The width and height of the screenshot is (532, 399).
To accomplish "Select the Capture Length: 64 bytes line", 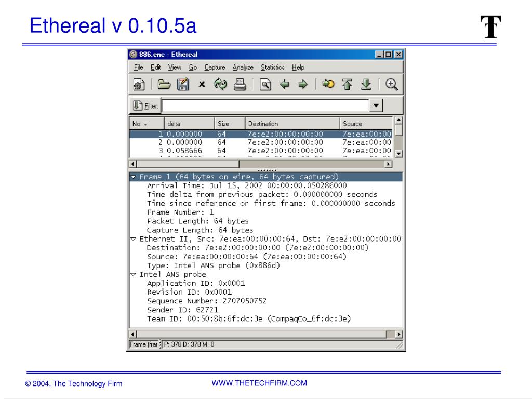I will coord(200,230).
